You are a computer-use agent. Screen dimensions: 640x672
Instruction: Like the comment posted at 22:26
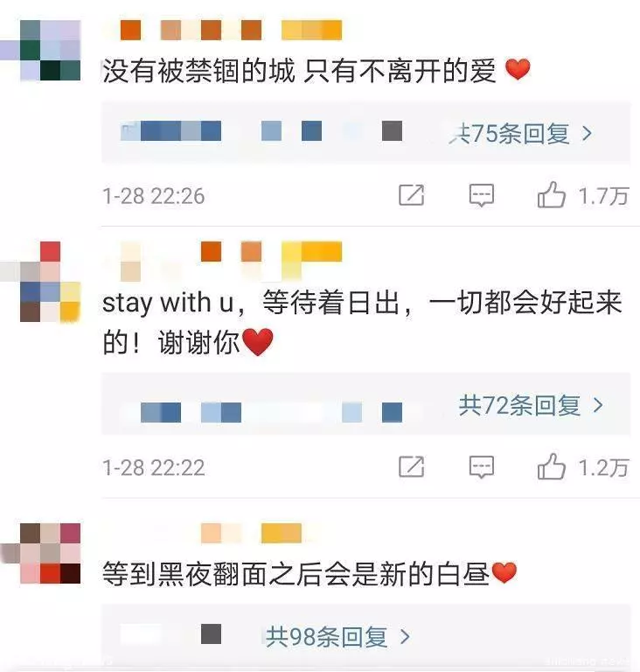click(x=552, y=194)
